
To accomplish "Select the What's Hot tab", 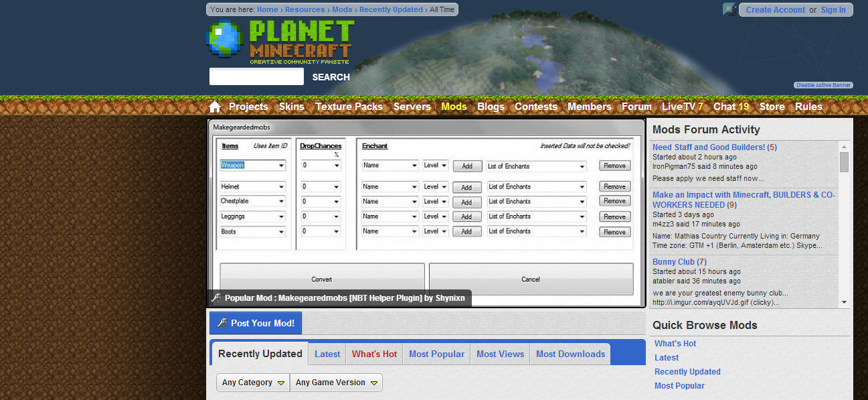I will click(373, 353).
